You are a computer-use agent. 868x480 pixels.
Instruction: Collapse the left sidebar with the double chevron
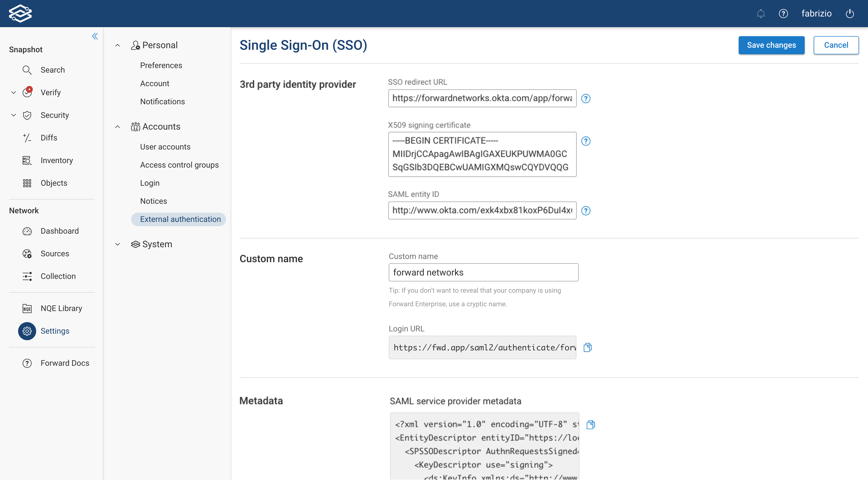click(95, 36)
